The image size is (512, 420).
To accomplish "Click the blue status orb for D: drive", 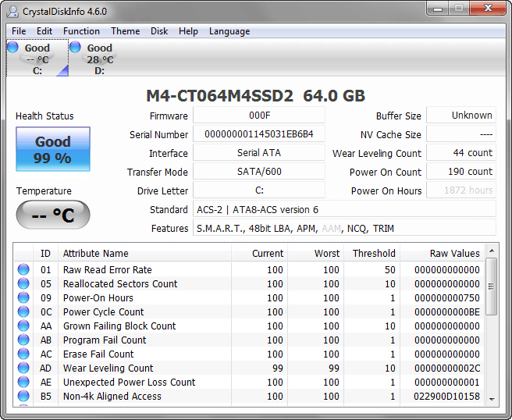I will click(x=75, y=47).
